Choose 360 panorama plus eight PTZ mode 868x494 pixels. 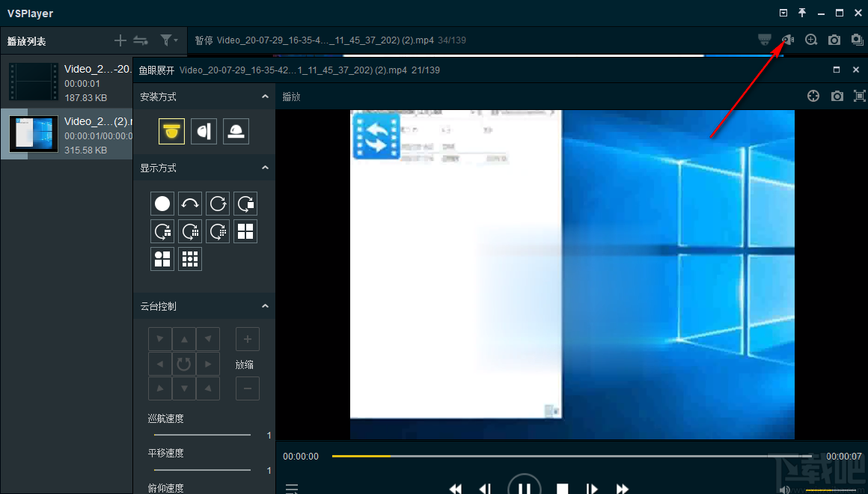218,231
